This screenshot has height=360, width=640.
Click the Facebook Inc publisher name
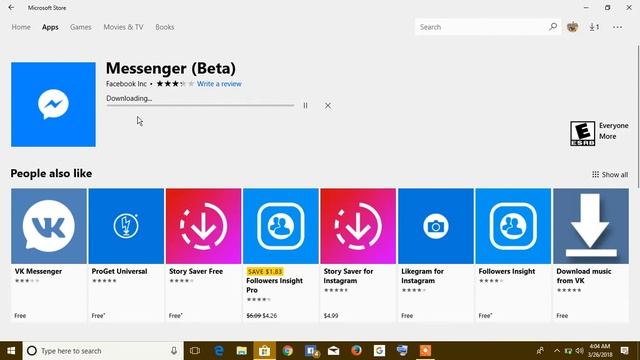(x=126, y=84)
